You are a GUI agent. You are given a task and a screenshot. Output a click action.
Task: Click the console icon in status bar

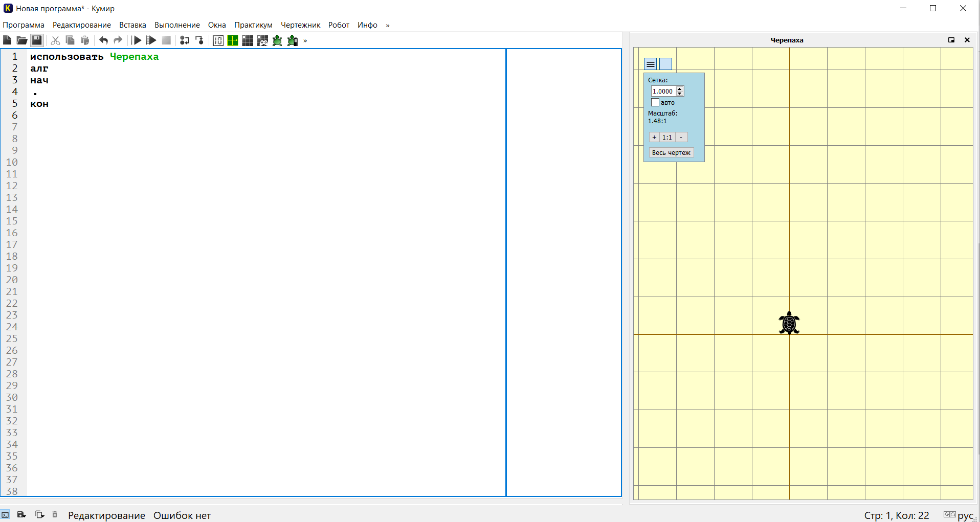pyautogui.click(x=5, y=515)
